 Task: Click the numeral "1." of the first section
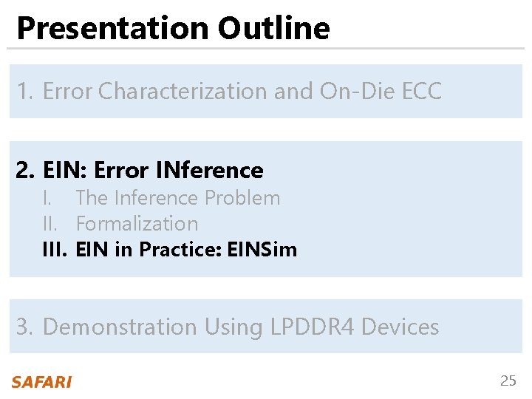pos(25,91)
